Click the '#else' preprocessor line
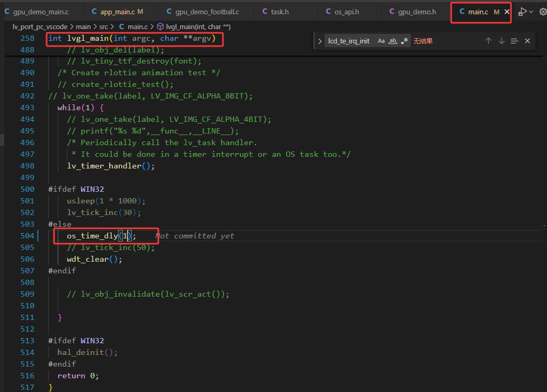The height and width of the screenshot is (392, 547). pos(60,224)
